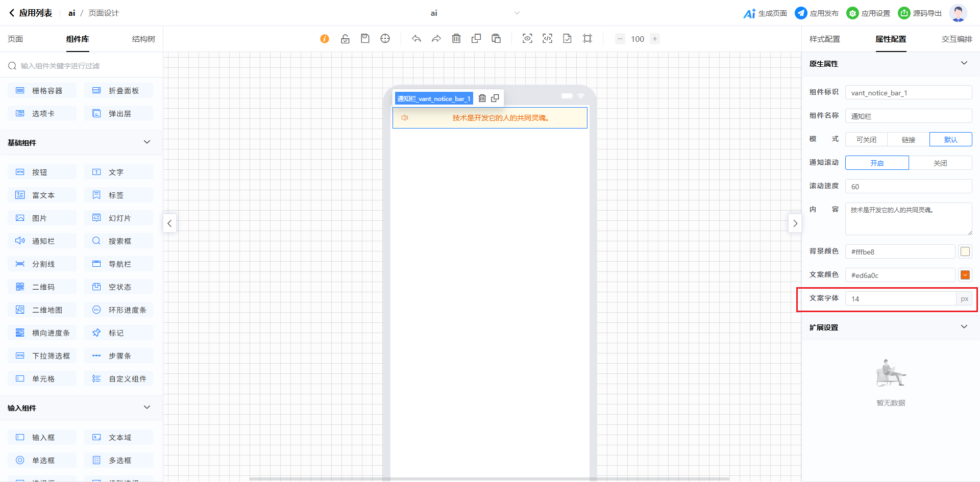This screenshot has width=980, height=482.
Task: Collapse the 原生属性 section
Action: coord(964,63)
